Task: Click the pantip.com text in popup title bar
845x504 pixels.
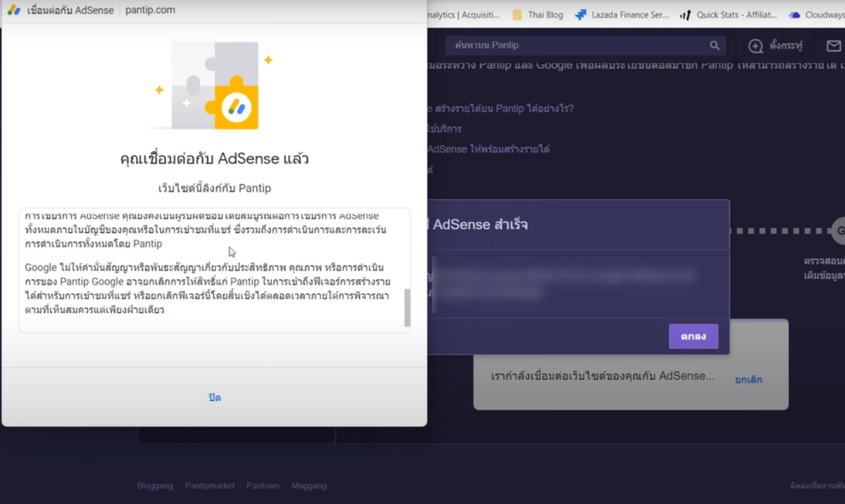Action: pyautogui.click(x=150, y=10)
